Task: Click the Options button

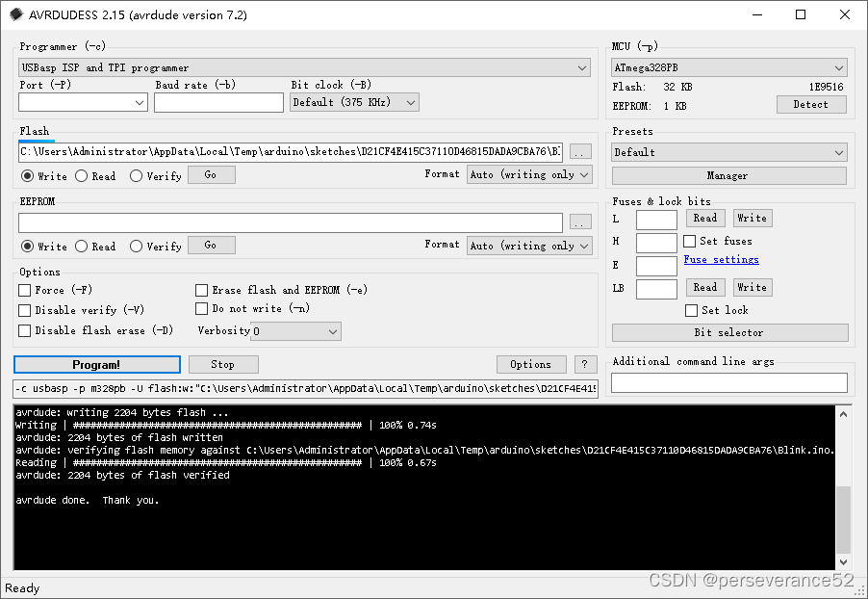Action: (x=531, y=365)
